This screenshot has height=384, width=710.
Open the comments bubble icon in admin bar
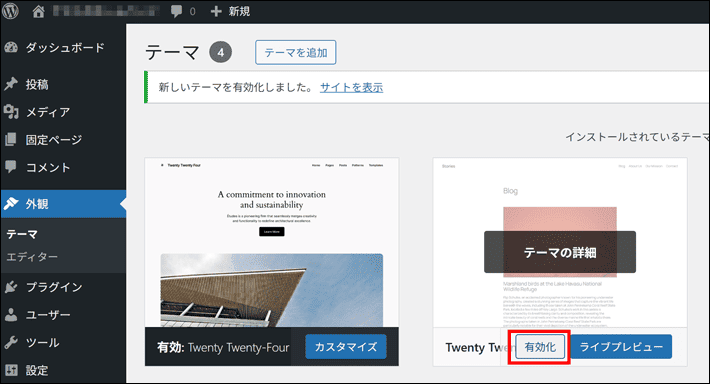[x=177, y=11]
